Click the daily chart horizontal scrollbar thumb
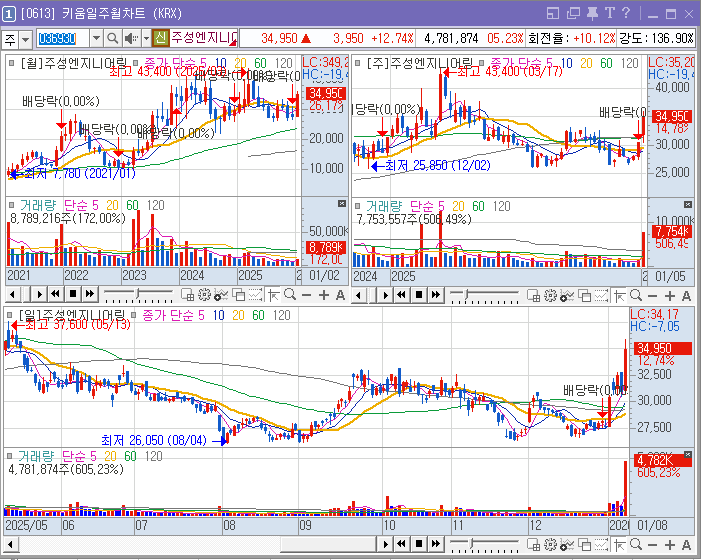The height and width of the screenshot is (560, 701). pos(329,544)
